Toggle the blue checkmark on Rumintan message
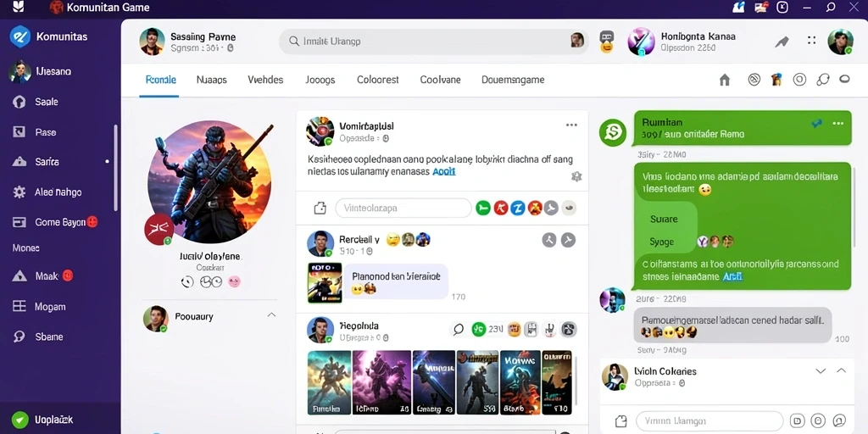868x434 pixels. (x=816, y=124)
